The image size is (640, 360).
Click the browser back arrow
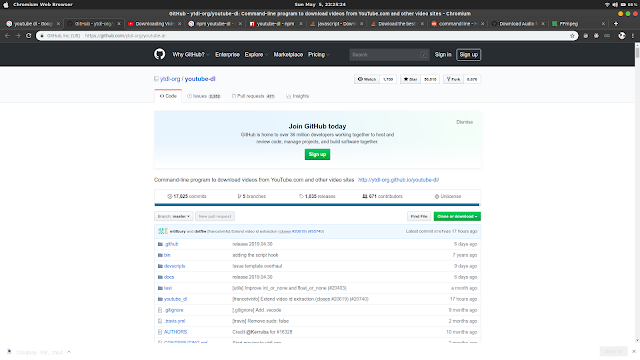click(7, 36)
